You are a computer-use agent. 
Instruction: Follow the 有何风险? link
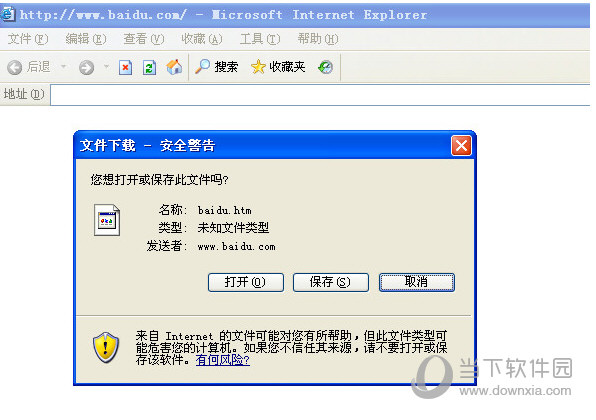223,360
